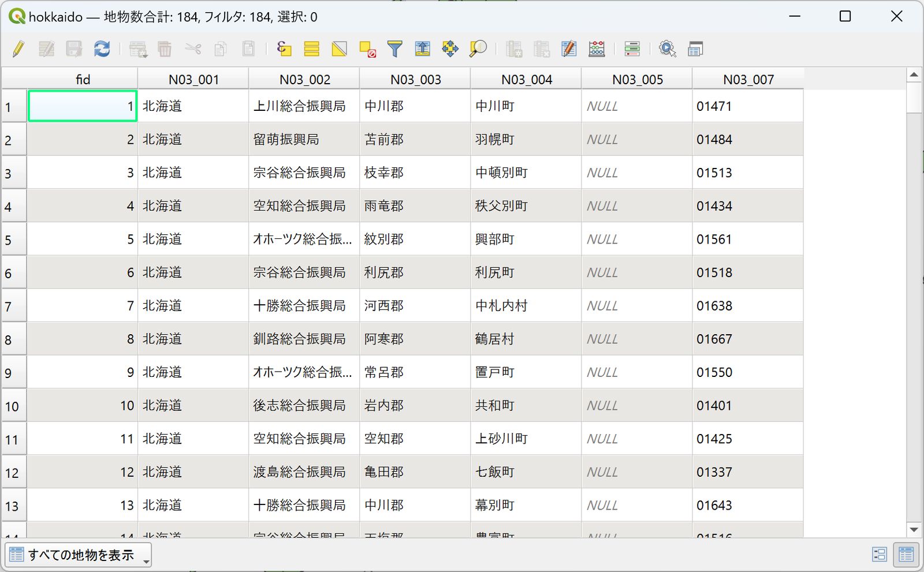Click the cell 01434
Viewport: 924px width, 572px height.
pos(747,206)
